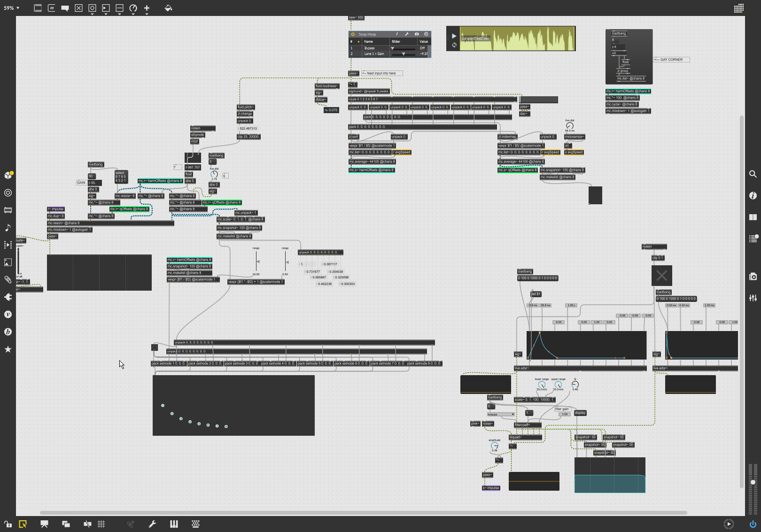Toggle presentation mode icon
Viewport: 761px width, 532px height.
tap(44, 524)
